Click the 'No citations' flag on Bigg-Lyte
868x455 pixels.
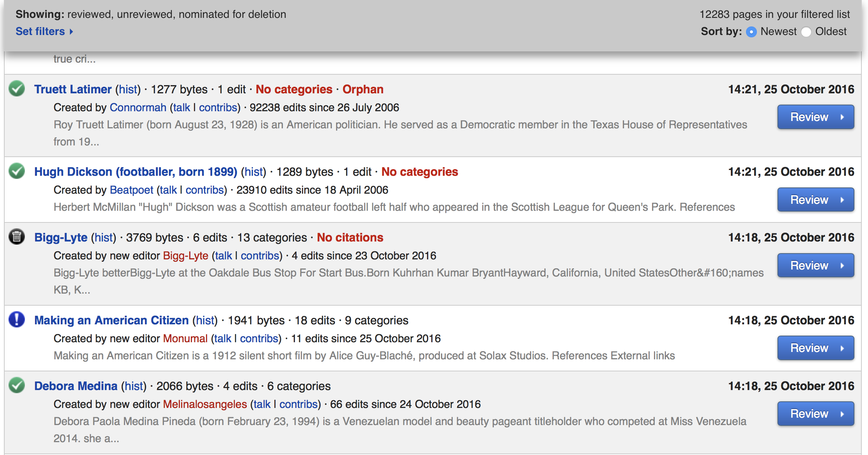click(350, 238)
